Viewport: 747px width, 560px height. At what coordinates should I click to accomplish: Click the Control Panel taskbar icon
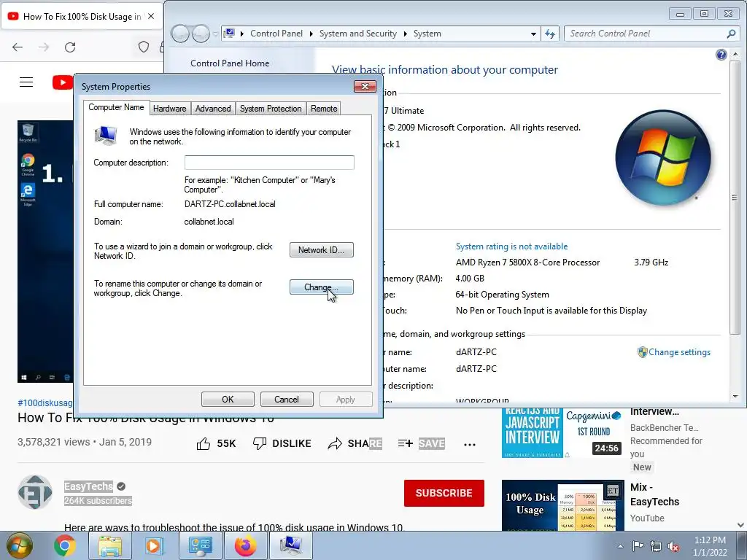(200, 545)
